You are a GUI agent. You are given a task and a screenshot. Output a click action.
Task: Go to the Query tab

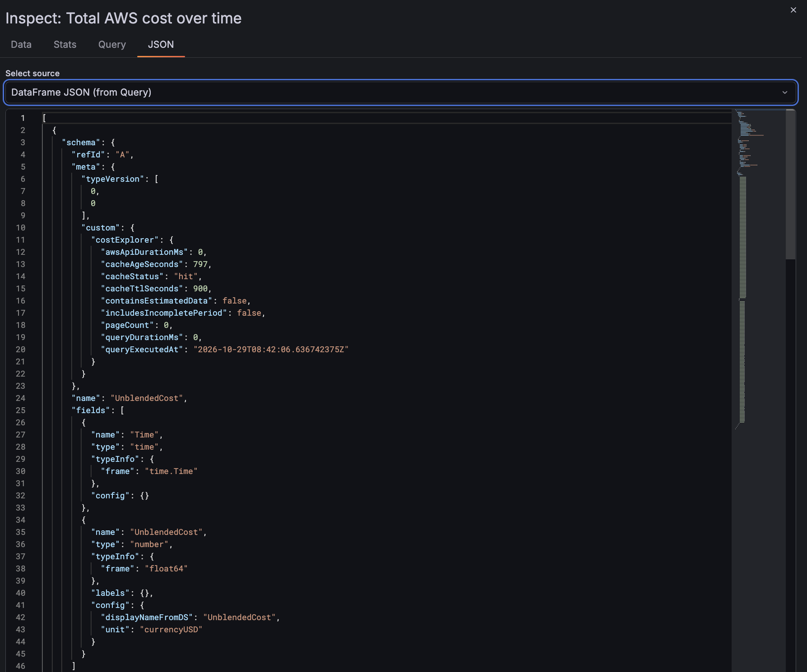pos(112,44)
